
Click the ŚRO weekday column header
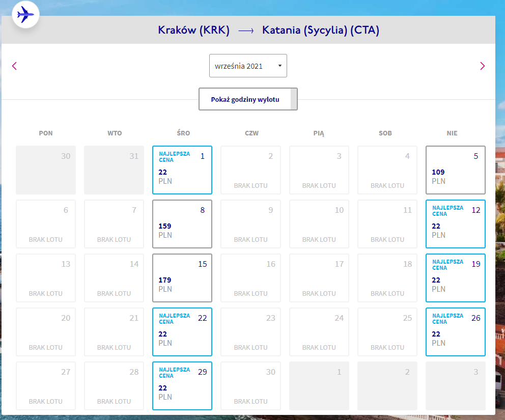coord(183,133)
